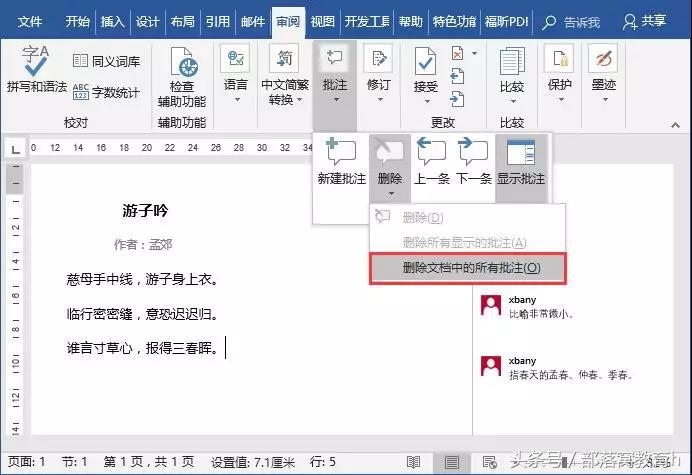Toggle 显示批注 show comments
The height and width of the screenshot is (475, 692).
pos(521,160)
